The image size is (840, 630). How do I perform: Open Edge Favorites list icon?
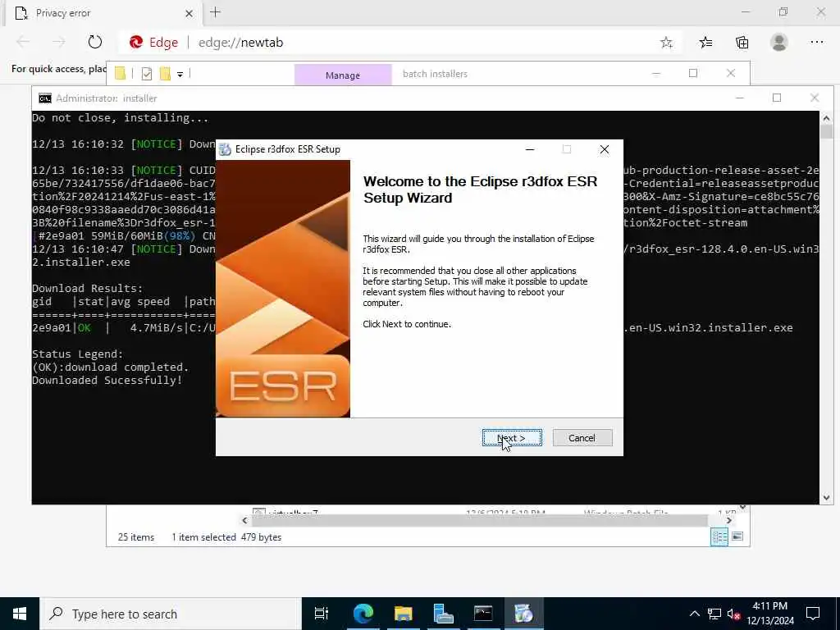pyautogui.click(x=705, y=43)
